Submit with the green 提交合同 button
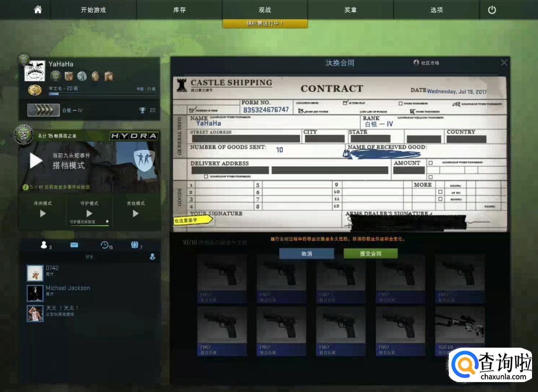The height and width of the screenshot is (392, 538). tap(371, 254)
